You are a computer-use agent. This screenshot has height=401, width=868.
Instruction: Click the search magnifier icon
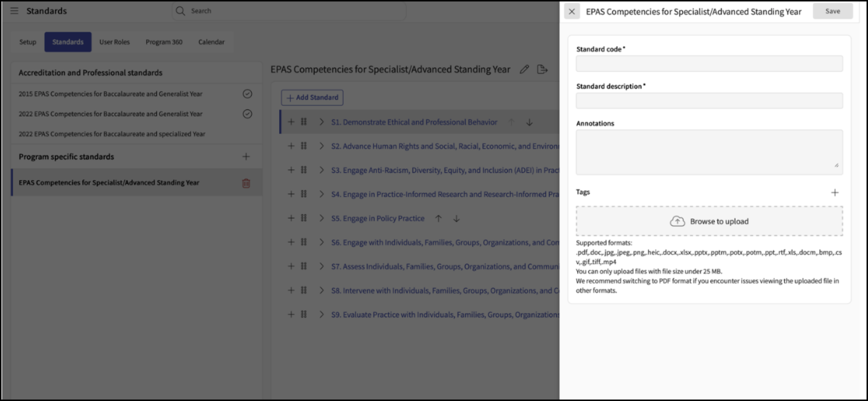click(180, 11)
